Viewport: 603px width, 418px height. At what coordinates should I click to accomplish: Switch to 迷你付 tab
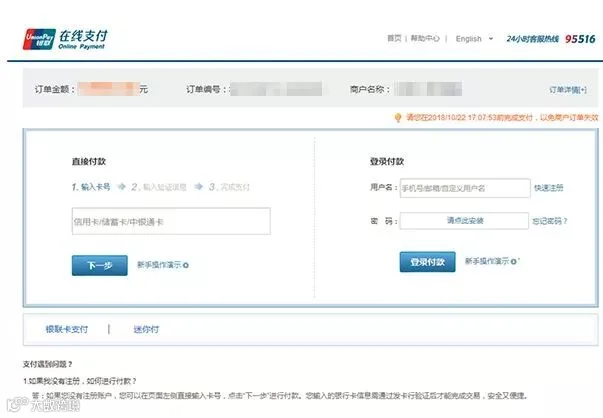(146, 330)
